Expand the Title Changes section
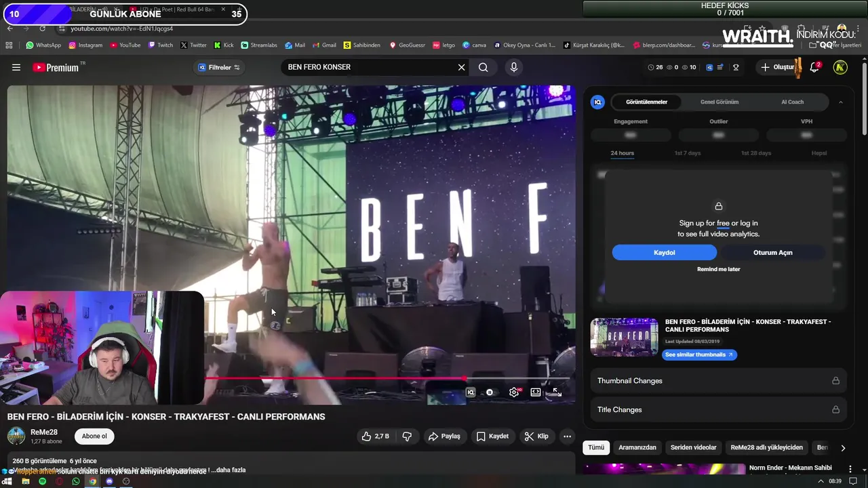The image size is (868, 488). tap(718, 409)
